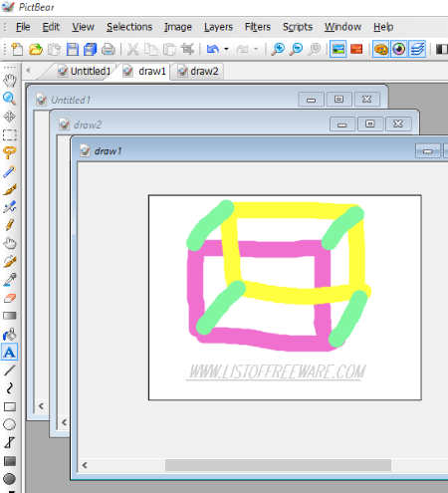Select the Paint Bucket fill tool
Image resolution: width=448 pixels, height=493 pixels.
pos(9,334)
